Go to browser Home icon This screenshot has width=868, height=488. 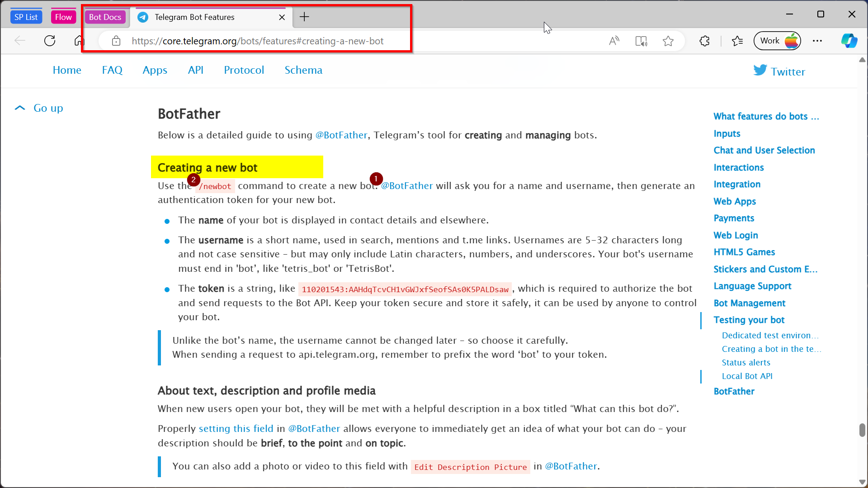click(79, 41)
